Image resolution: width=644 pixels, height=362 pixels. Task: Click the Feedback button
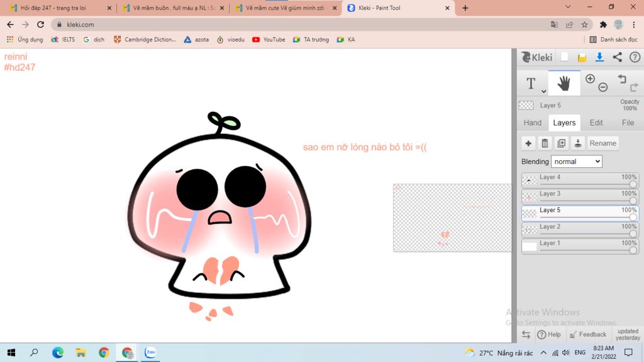click(588, 334)
